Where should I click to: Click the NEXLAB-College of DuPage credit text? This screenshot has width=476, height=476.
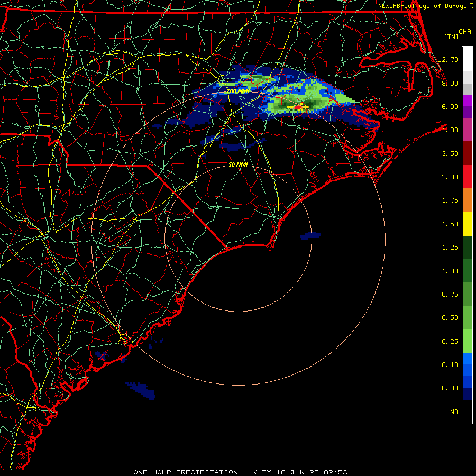tap(422, 6)
